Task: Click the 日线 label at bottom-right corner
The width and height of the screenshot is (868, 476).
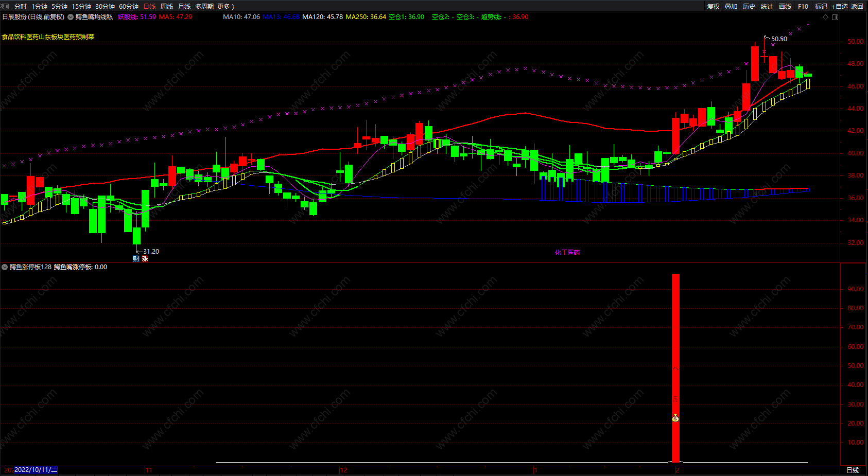Action: 853,470
